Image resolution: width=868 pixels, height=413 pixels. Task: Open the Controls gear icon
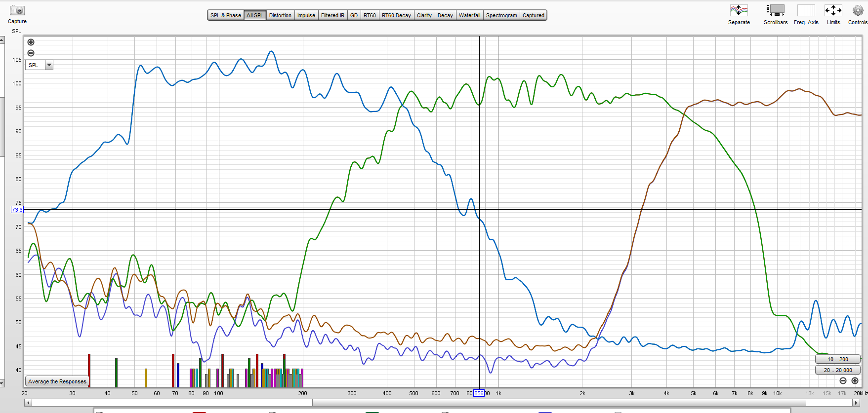tap(858, 10)
